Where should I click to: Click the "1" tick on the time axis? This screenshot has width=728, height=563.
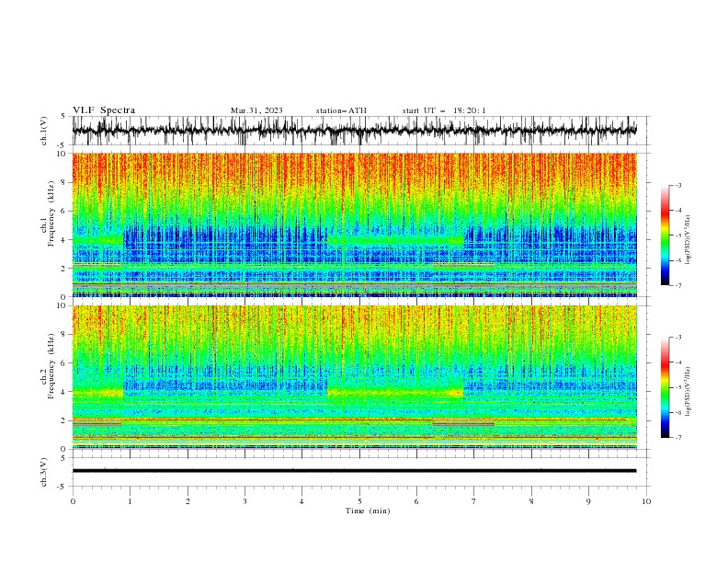[131, 501]
